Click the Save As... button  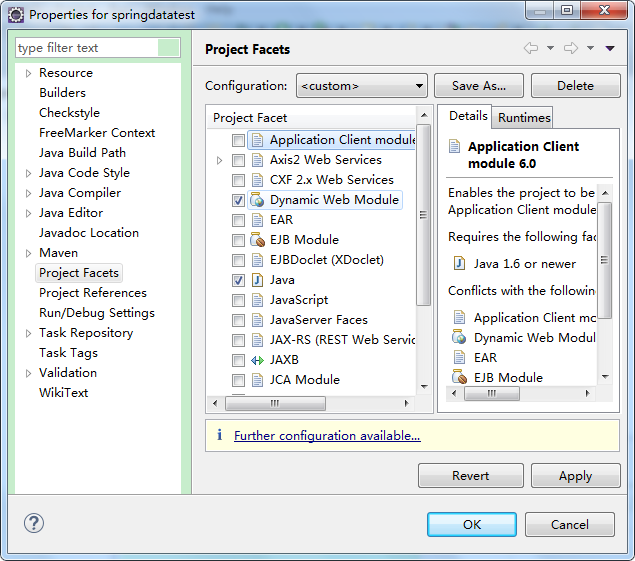coord(479,86)
